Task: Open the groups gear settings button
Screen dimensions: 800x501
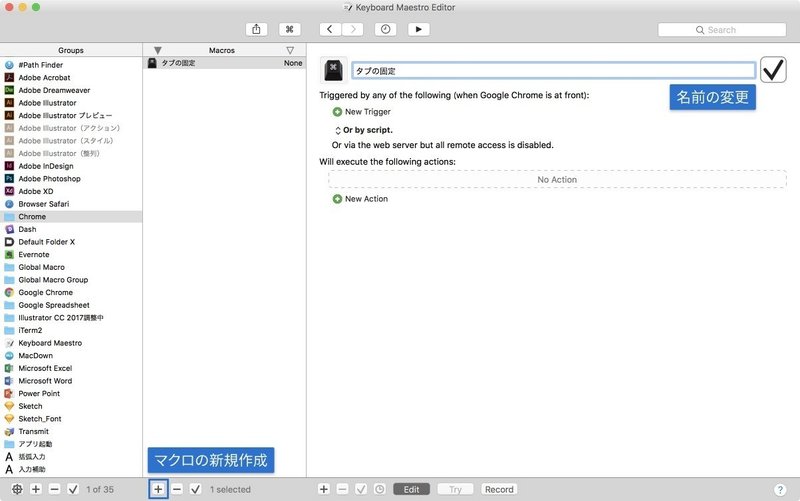Action: (x=17, y=489)
